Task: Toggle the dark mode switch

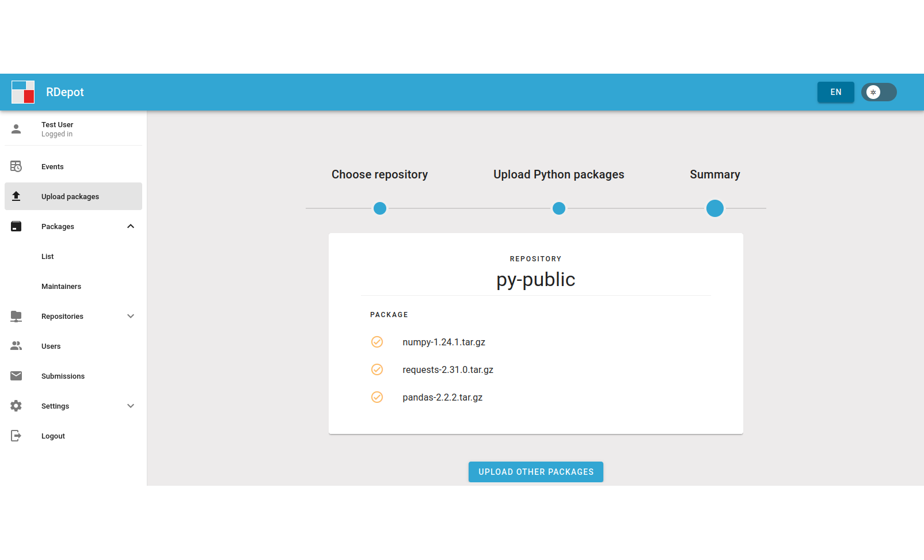Action: point(879,92)
